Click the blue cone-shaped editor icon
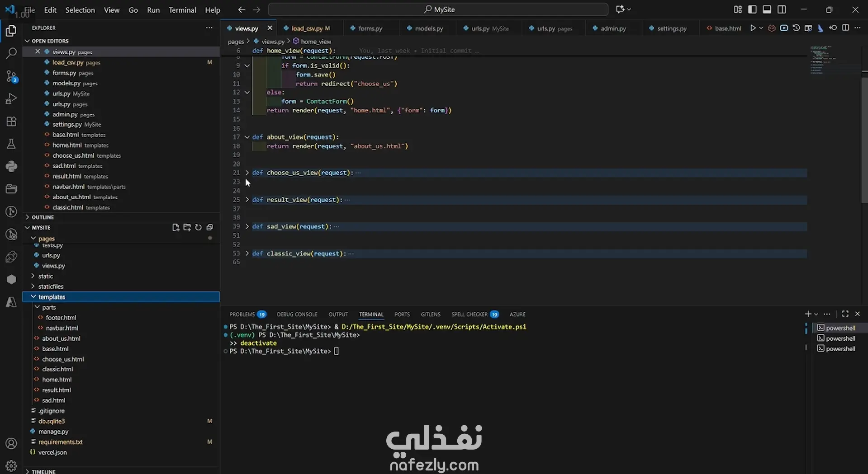The width and height of the screenshot is (868, 474). pos(821,28)
